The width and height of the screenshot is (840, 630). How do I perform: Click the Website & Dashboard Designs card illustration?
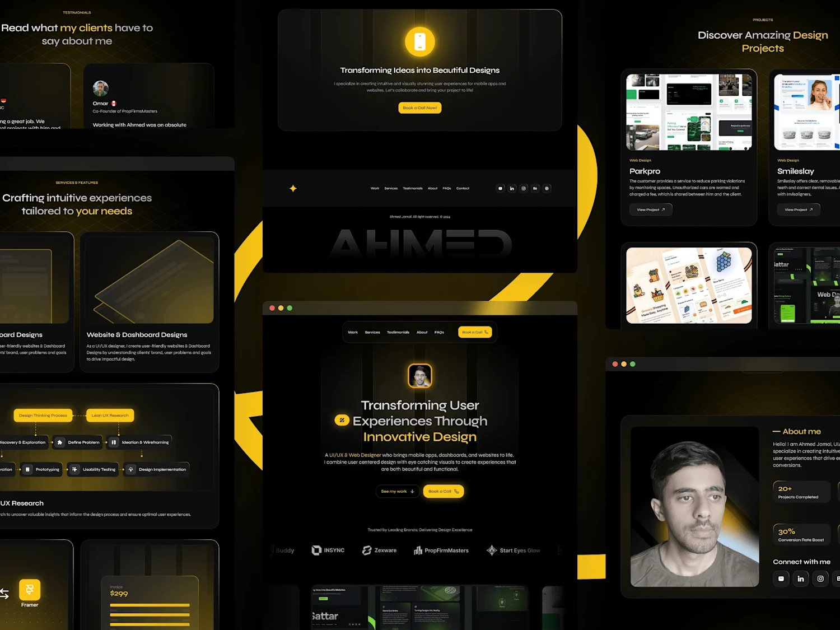click(150, 280)
